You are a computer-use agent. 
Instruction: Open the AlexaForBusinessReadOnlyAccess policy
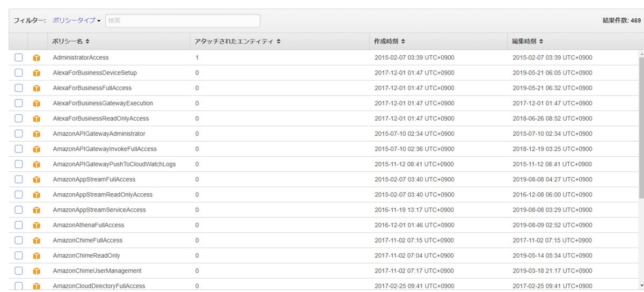pyautogui.click(x=101, y=119)
